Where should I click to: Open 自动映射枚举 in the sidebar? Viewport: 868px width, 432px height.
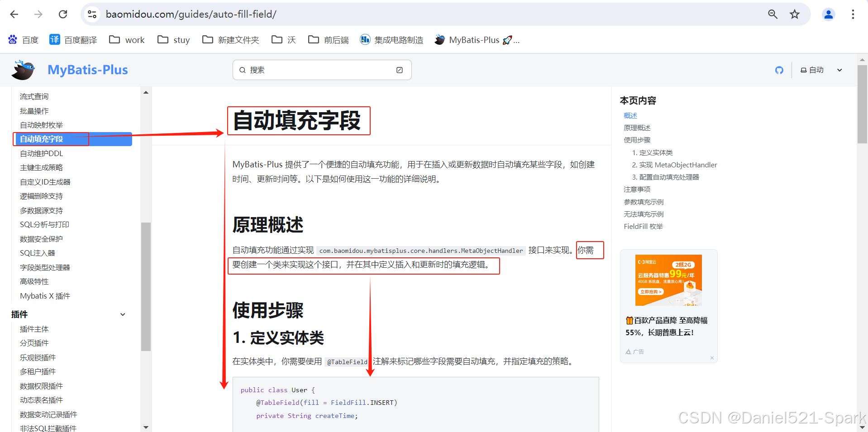tap(42, 125)
